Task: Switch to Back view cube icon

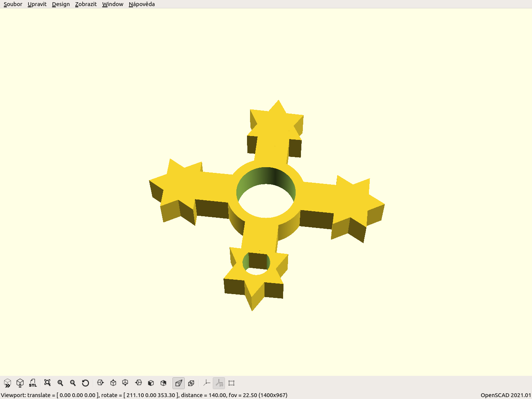Action: click(163, 383)
